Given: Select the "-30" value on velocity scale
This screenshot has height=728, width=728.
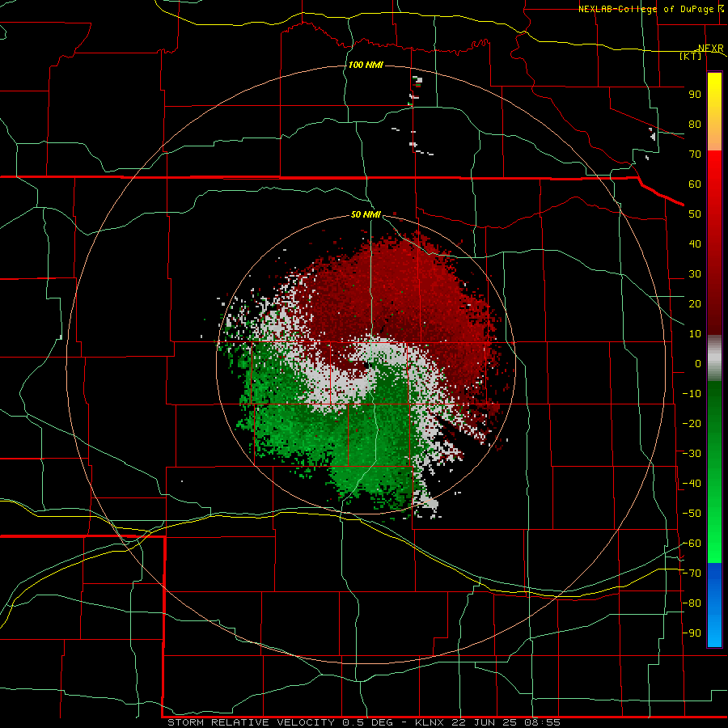Looking at the screenshot, I should (x=692, y=454).
